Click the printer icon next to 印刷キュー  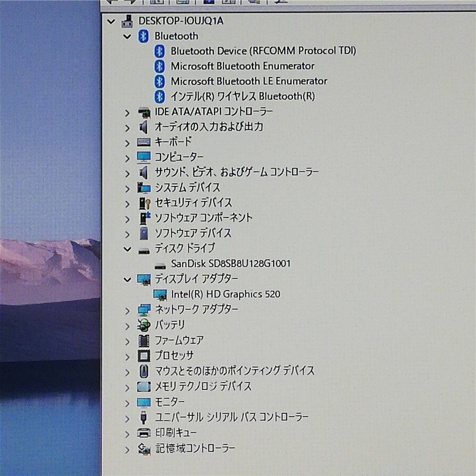[143, 432]
